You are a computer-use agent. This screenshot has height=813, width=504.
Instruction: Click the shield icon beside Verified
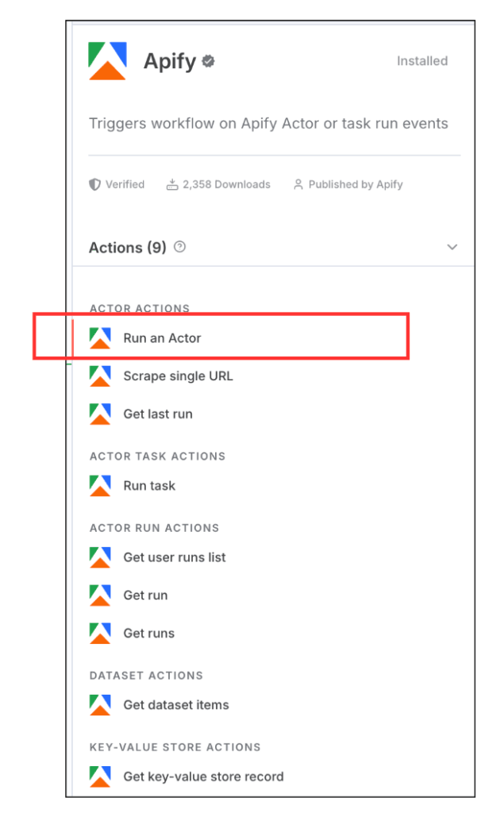(95, 184)
